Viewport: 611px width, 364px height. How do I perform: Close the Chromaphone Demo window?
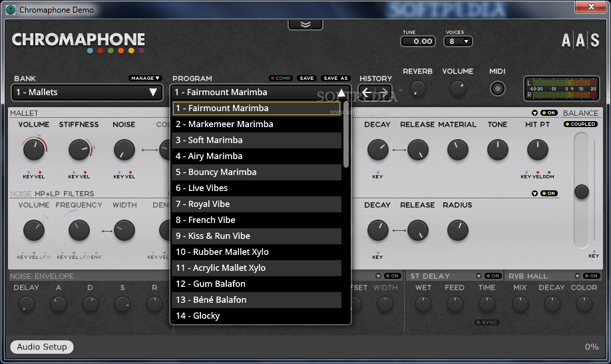(591, 7)
